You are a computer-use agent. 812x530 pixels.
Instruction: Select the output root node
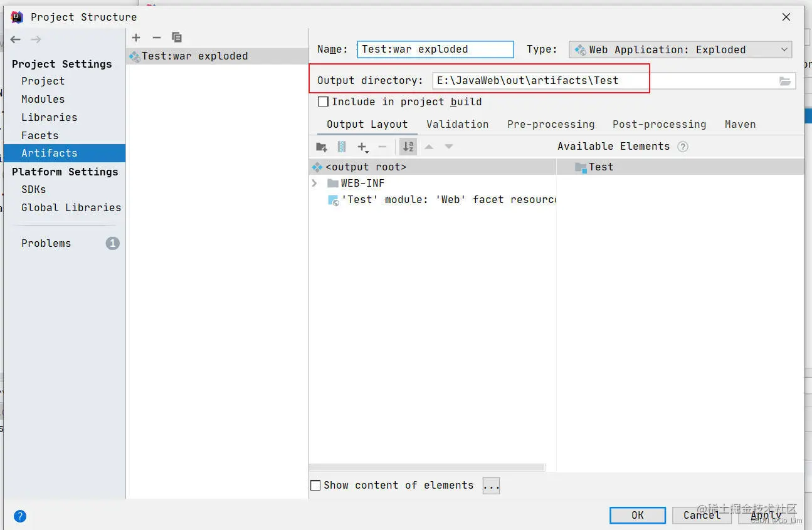(433, 167)
